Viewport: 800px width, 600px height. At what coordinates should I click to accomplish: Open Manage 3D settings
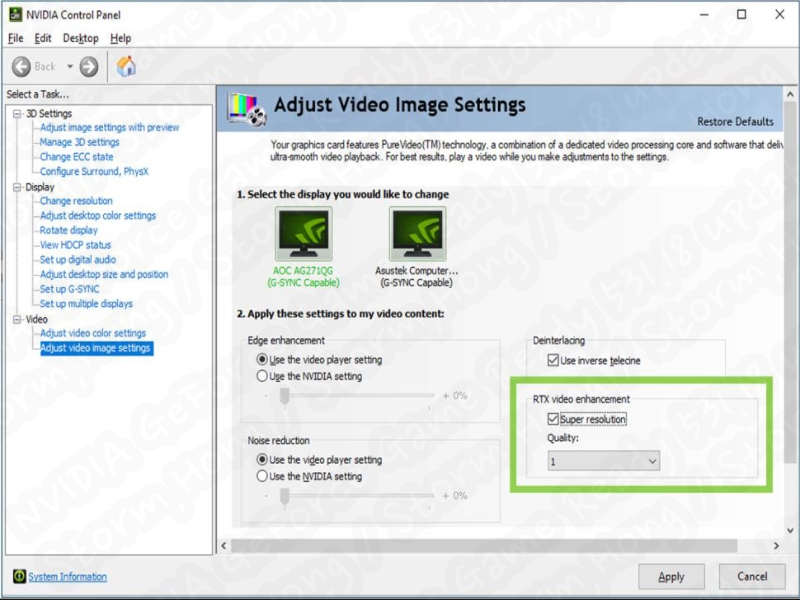80,142
